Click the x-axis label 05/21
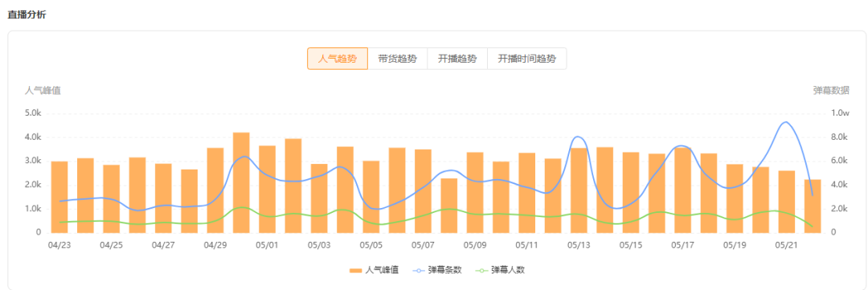Screen dimensions: 868x290 coord(787,245)
